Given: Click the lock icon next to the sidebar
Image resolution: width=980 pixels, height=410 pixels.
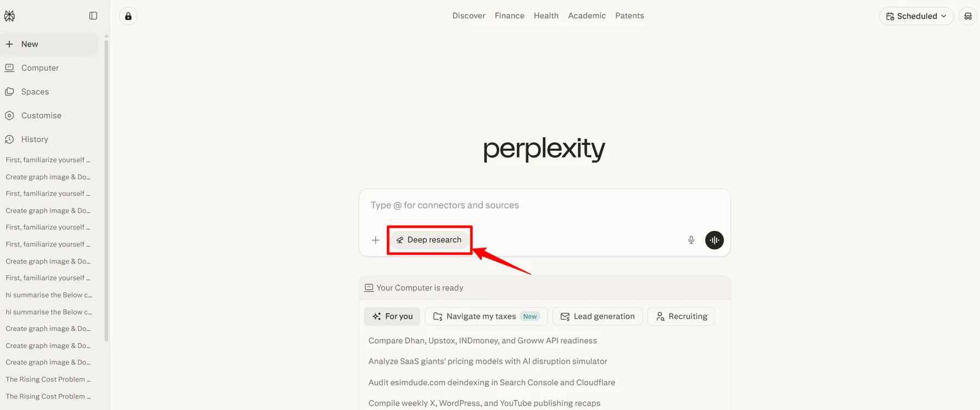Looking at the screenshot, I should point(128,16).
